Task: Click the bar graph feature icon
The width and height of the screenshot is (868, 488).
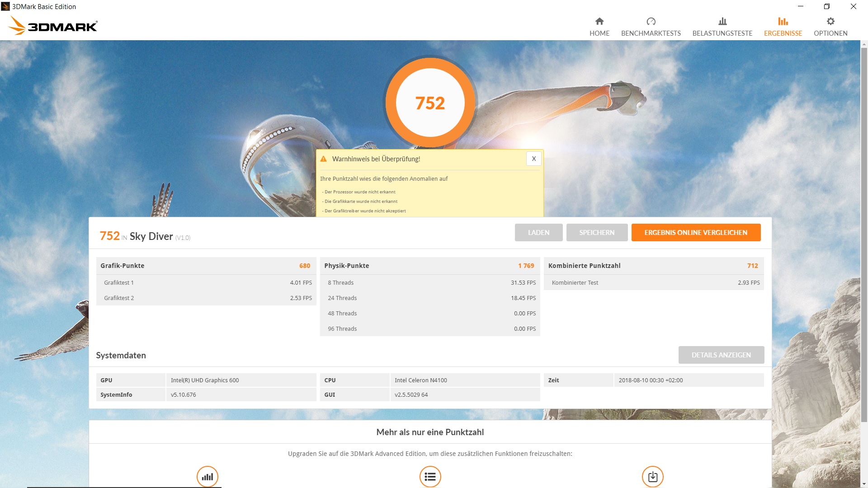Action: [x=208, y=476]
